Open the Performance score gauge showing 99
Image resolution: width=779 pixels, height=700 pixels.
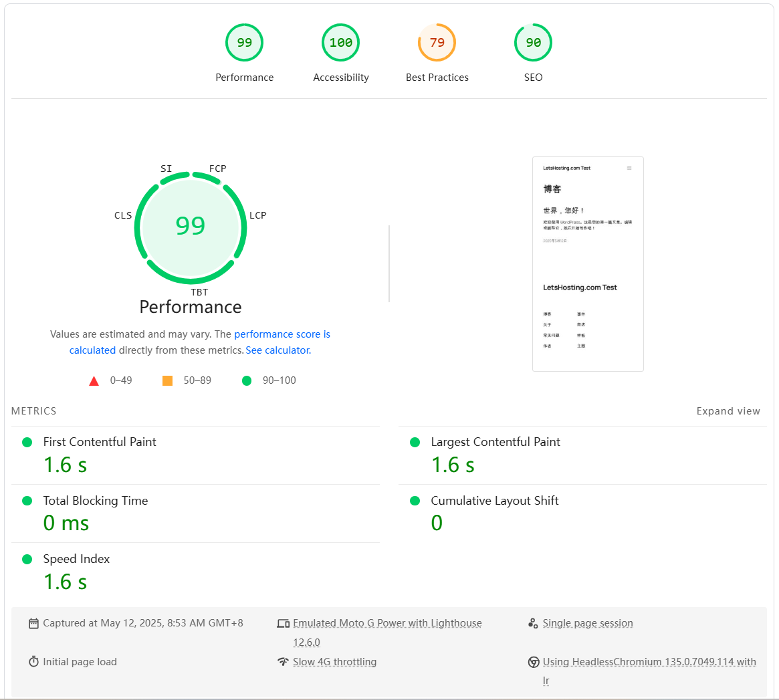tap(244, 42)
